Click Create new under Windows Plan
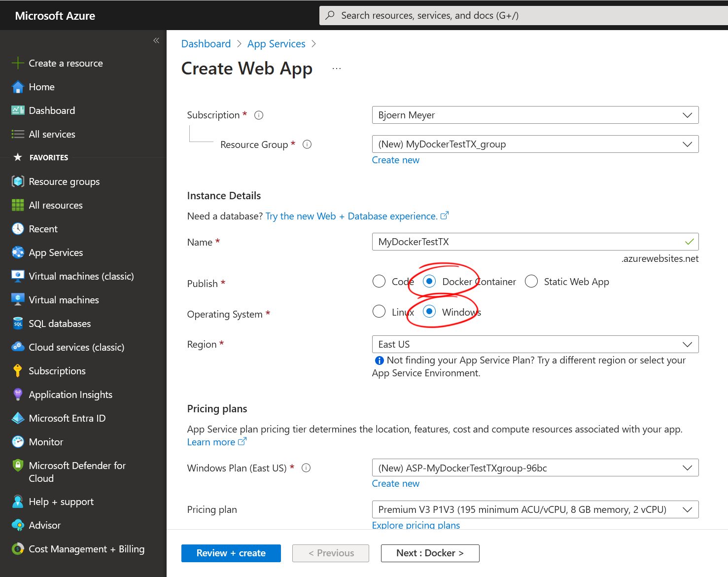The width and height of the screenshot is (728, 577). coord(396,483)
